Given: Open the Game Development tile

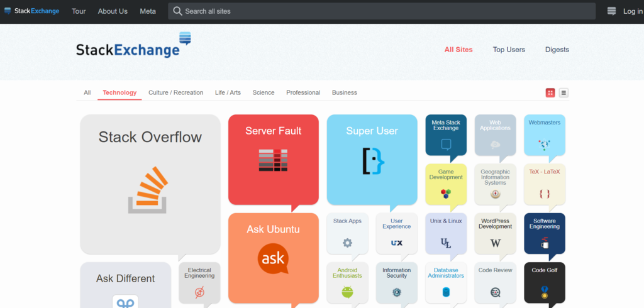Looking at the screenshot, I should click(x=446, y=184).
